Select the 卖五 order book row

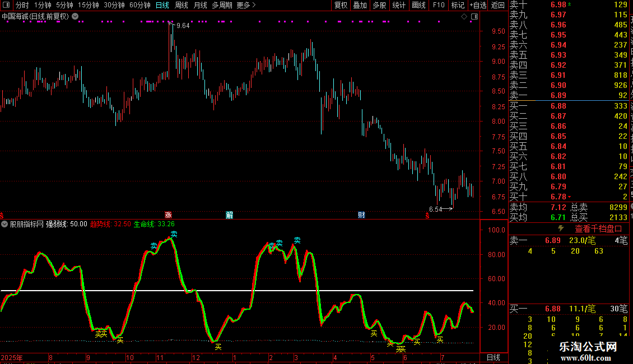569,55
